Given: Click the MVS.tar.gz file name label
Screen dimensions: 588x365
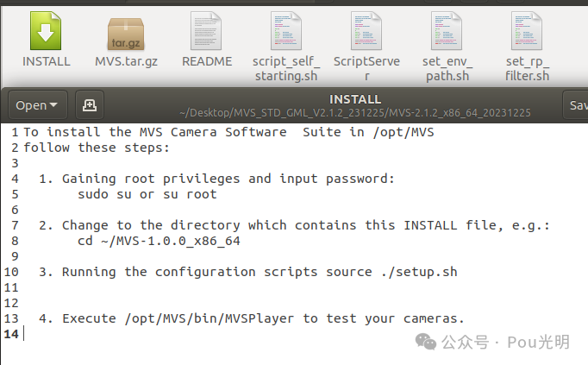Looking at the screenshot, I should coord(126,61).
